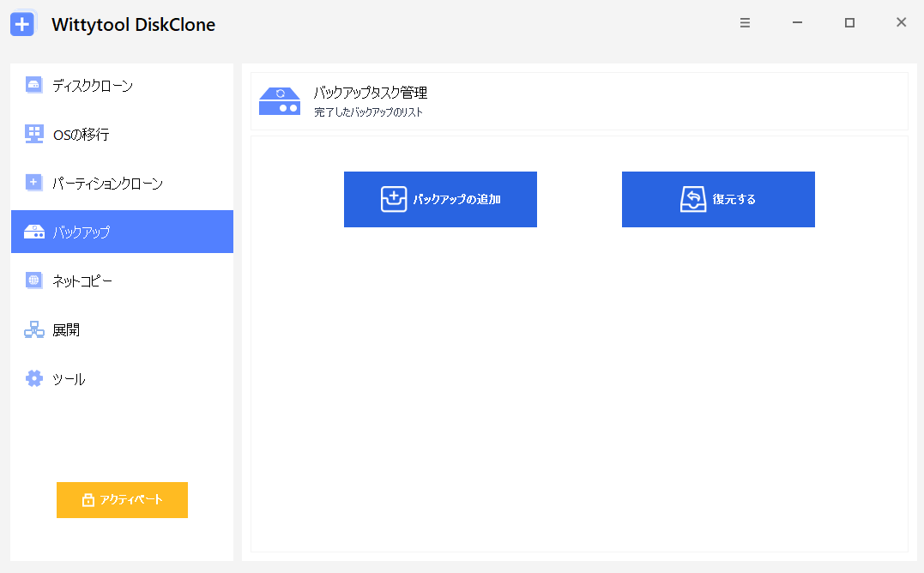
Task: Click the restore arrow icon on 復元する
Action: (x=693, y=199)
